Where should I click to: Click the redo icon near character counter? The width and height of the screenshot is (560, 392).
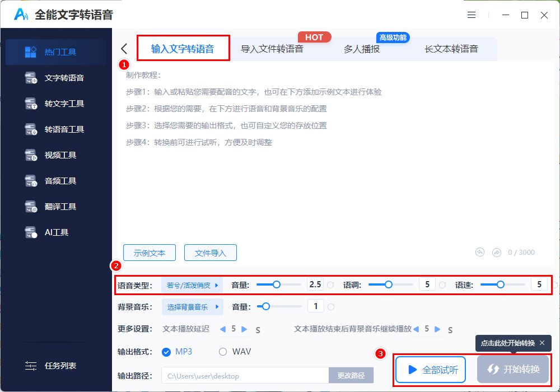pyautogui.click(x=496, y=253)
